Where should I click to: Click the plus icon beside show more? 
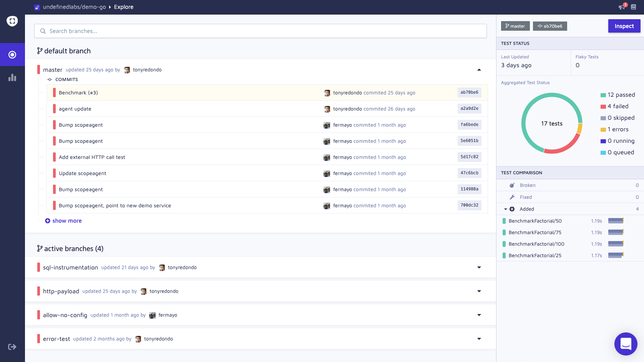click(48, 221)
